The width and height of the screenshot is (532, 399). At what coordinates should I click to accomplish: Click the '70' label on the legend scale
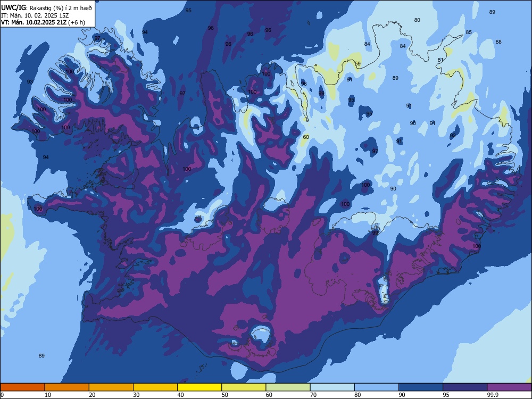[x=313, y=395]
